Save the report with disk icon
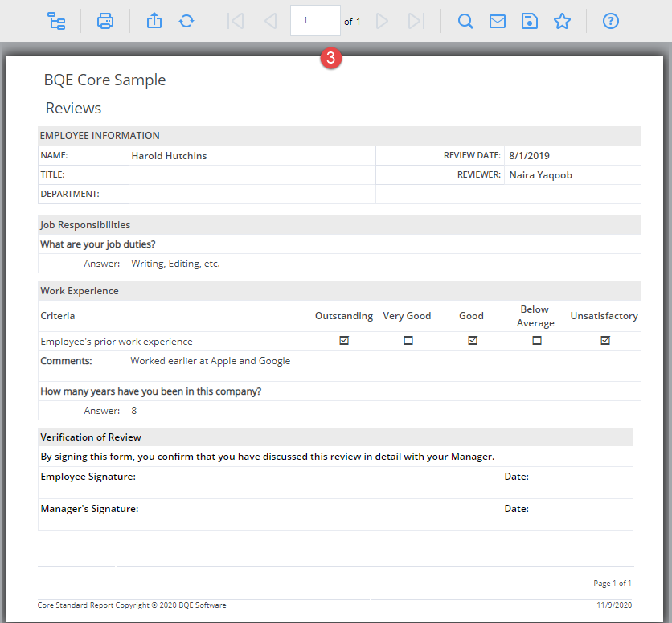The width and height of the screenshot is (672, 623). coord(530,21)
